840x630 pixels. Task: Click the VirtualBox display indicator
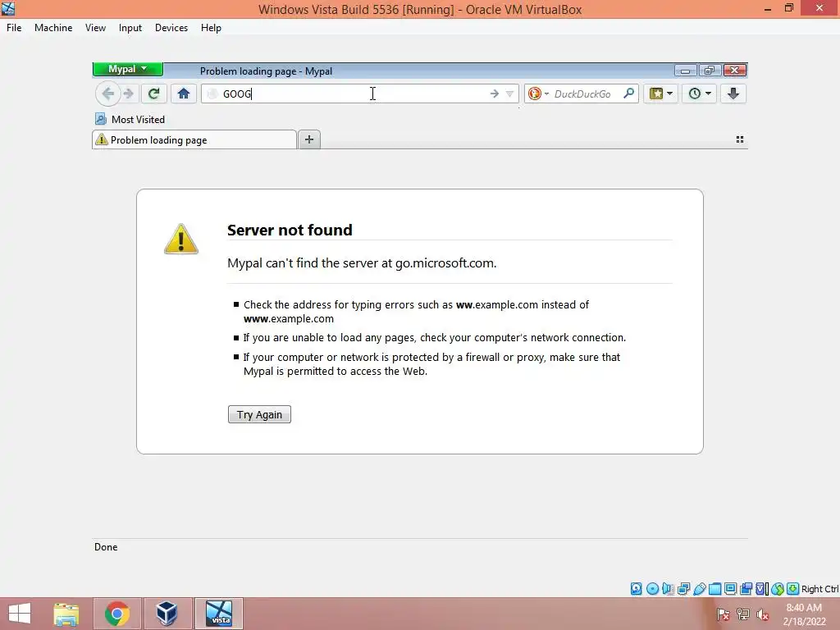pyautogui.click(x=730, y=589)
